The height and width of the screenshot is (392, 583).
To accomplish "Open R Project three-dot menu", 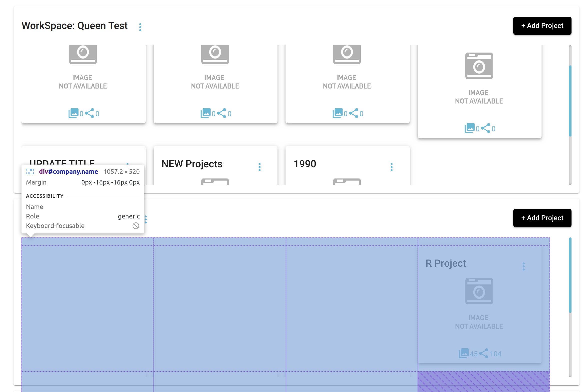I will [523, 266].
